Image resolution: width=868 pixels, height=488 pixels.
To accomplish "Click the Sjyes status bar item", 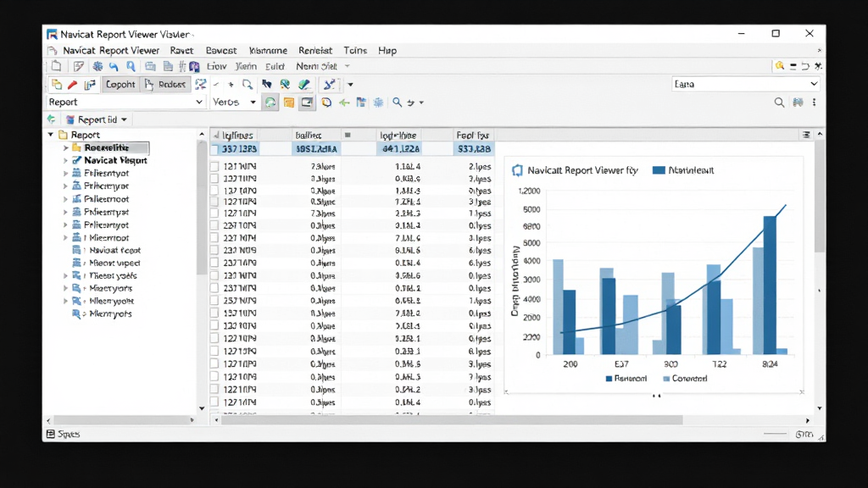I will pyautogui.click(x=63, y=435).
